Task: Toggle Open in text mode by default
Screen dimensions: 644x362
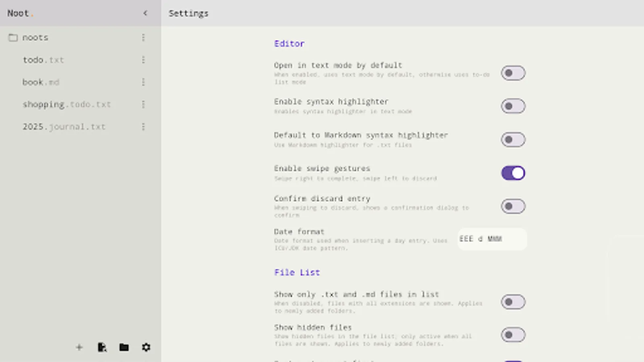Action: tap(513, 73)
